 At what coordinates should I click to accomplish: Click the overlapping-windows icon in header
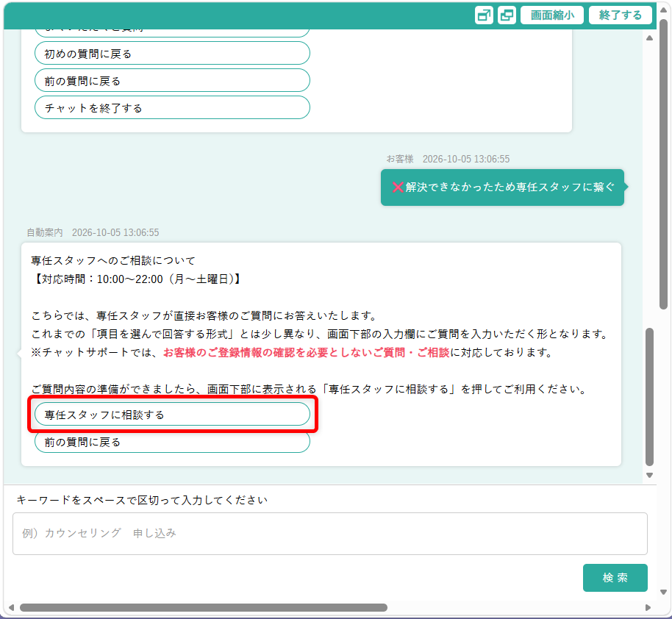click(507, 15)
